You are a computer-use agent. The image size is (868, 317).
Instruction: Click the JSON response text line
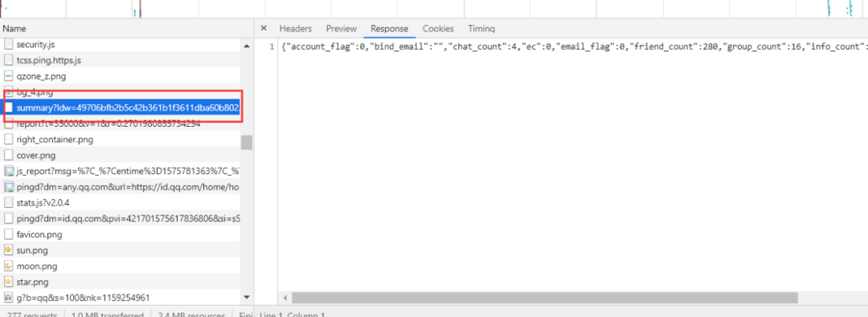[x=574, y=47]
